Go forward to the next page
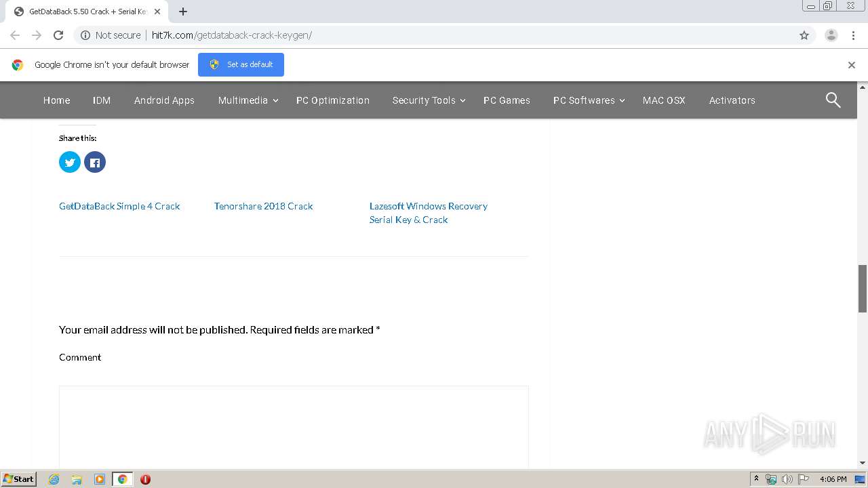 pos(37,35)
